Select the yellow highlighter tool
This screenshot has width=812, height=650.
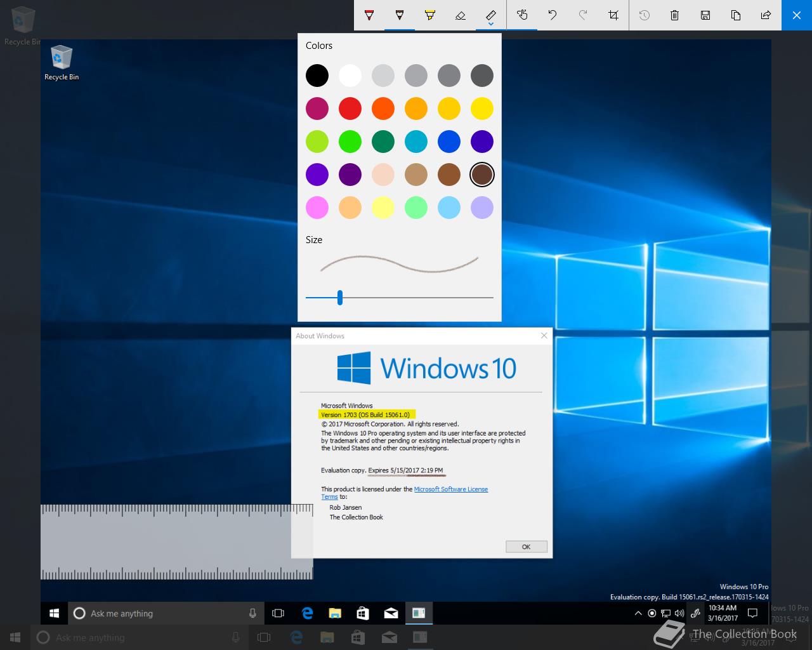click(x=430, y=15)
